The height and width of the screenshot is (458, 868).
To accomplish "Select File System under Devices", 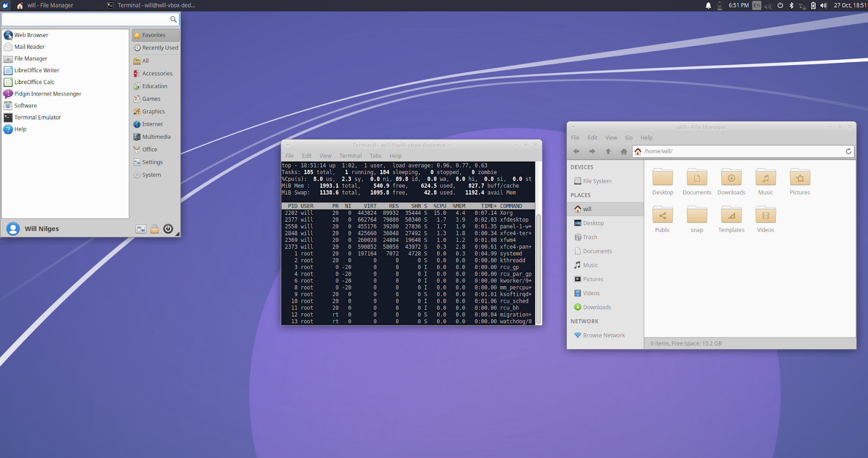I will pos(605,181).
